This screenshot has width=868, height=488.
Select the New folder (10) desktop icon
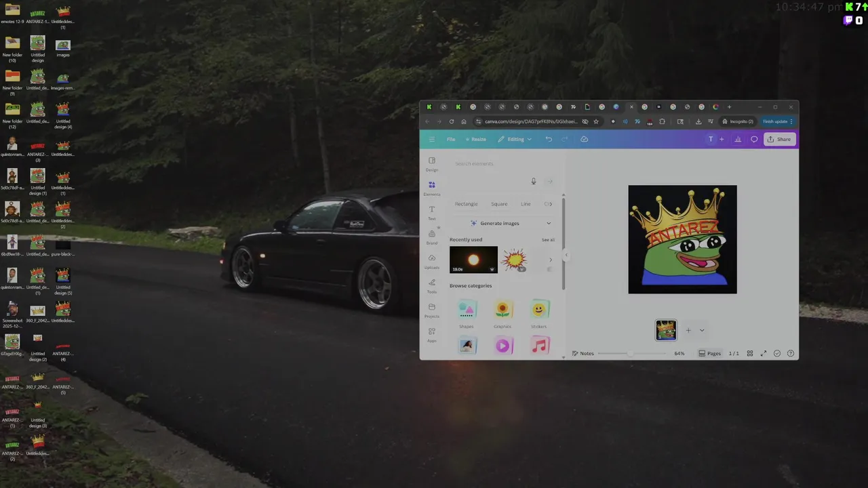point(12,49)
